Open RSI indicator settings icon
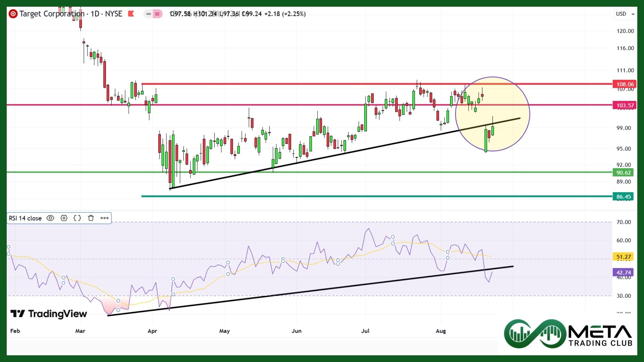Screen dimensions: 644x362 point(64,218)
